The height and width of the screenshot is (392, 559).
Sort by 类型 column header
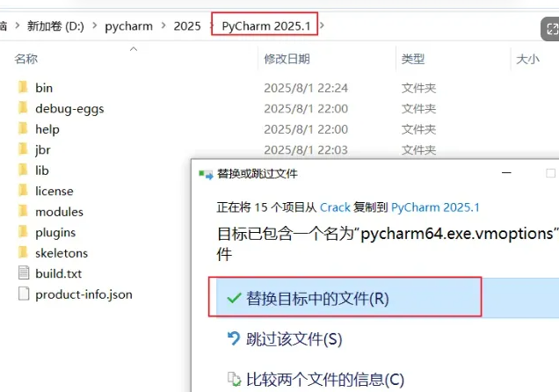(413, 59)
